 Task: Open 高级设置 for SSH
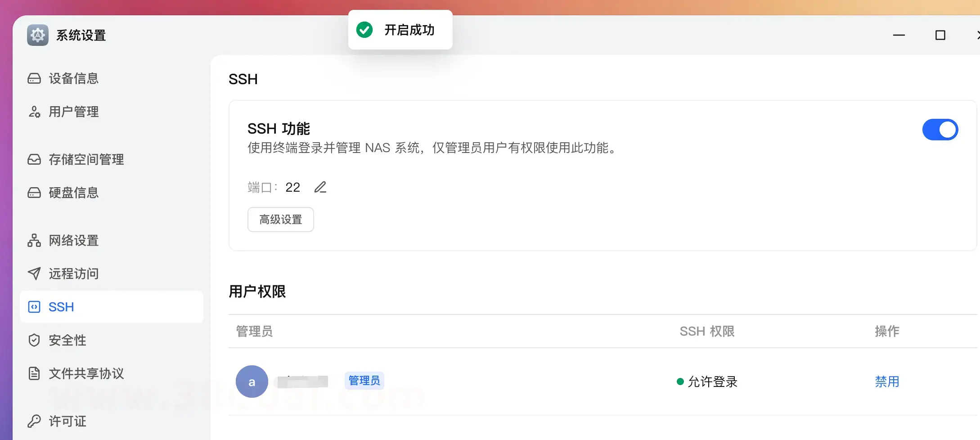point(280,220)
